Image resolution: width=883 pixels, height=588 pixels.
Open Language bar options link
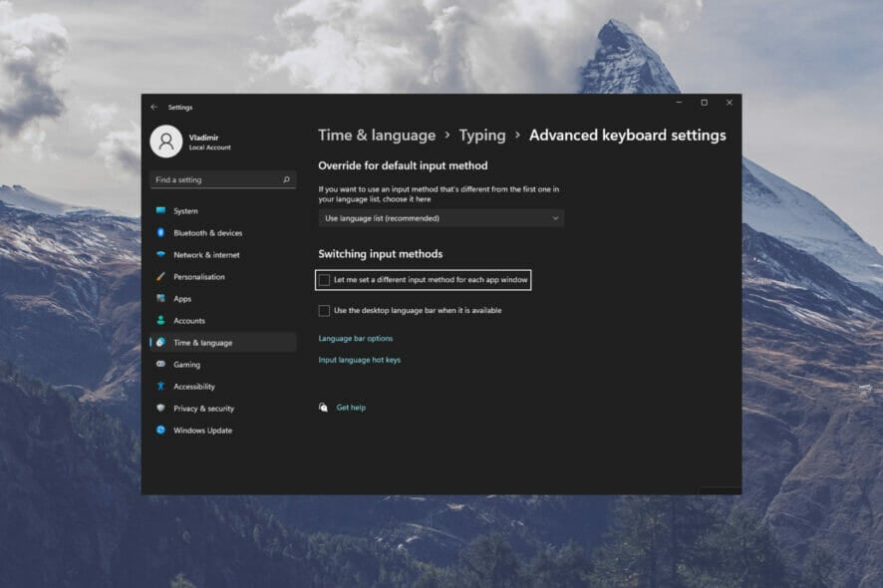pos(356,339)
